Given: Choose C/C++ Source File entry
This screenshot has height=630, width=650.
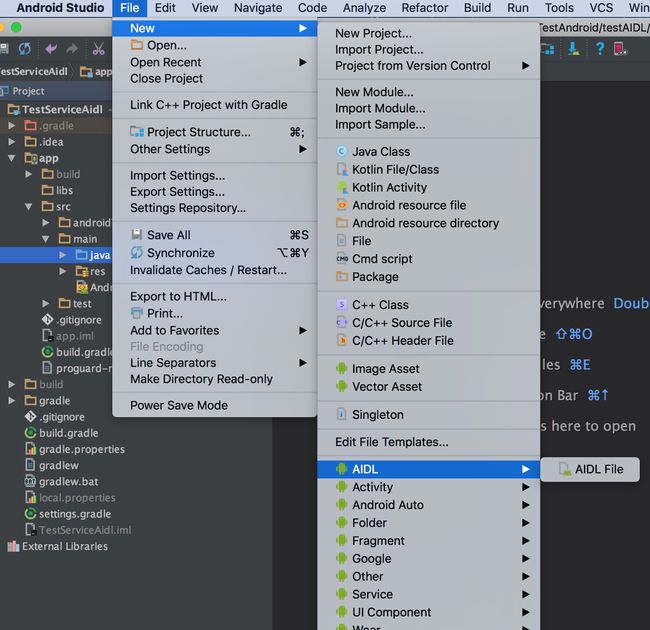Looking at the screenshot, I should 429,322.
